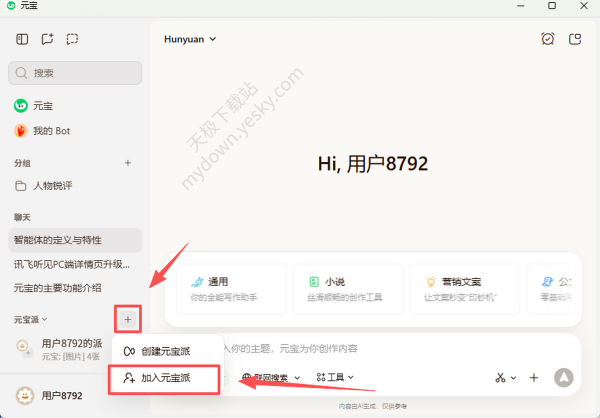
Task: Open the Hunyuan model dropdown
Action: point(190,39)
